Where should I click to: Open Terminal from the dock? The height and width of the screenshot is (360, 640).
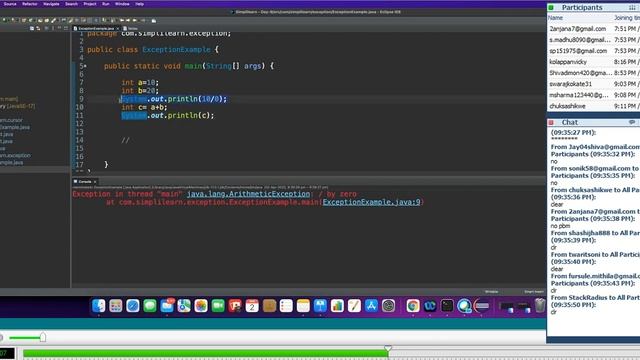447,305
